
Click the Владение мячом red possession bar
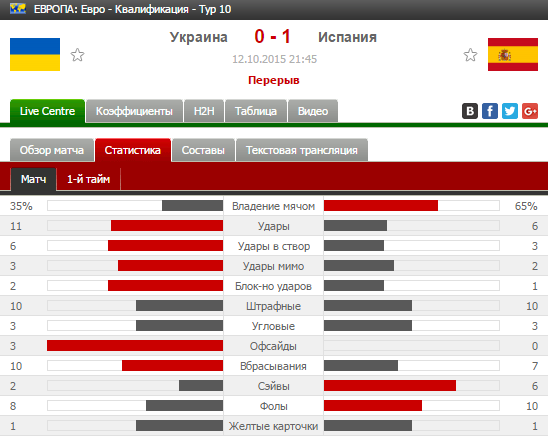[381, 205]
